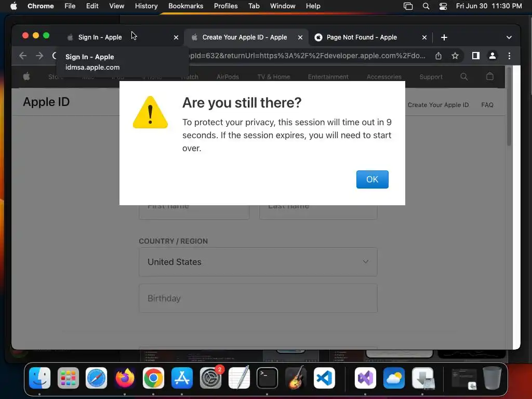Open the shopping bag icon
This screenshot has width=532, height=399.
(x=489, y=76)
